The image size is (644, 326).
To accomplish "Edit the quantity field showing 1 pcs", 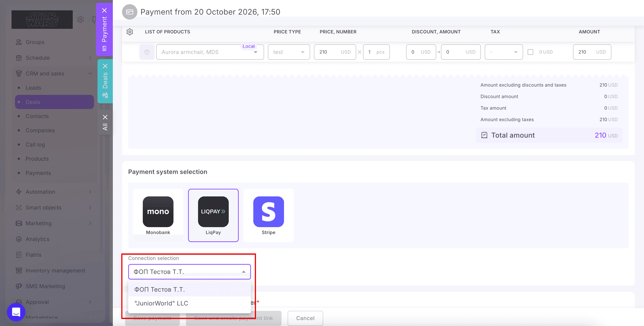I will coord(376,52).
